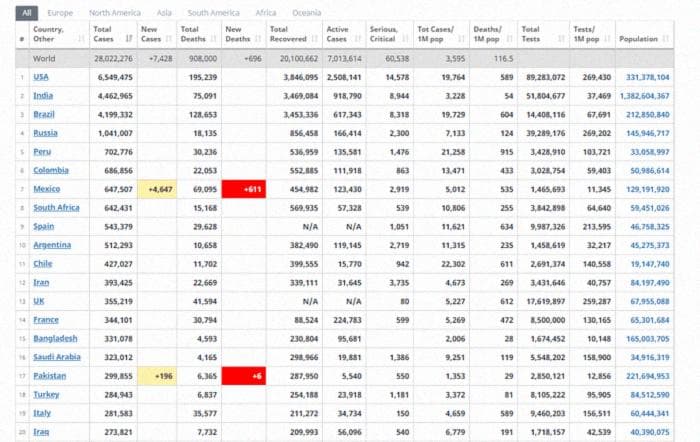Open the Pakistan country link

[49, 376]
